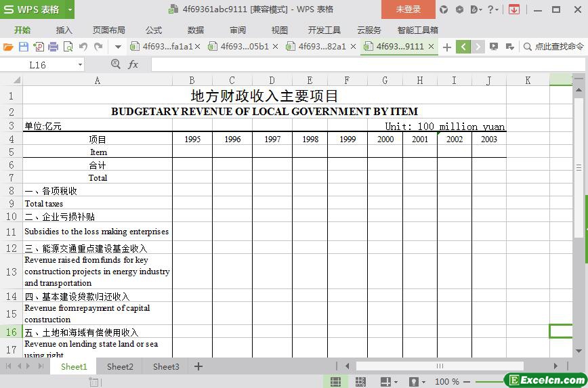Screen dimensions: 588x388
Task: Click the red download arrow icon in the title bar
Action: (514, 9)
